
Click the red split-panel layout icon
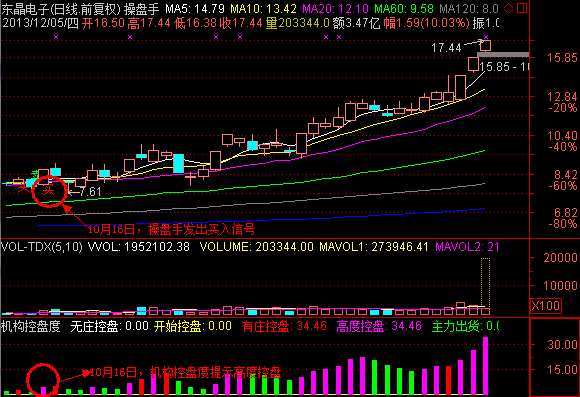coord(522,8)
